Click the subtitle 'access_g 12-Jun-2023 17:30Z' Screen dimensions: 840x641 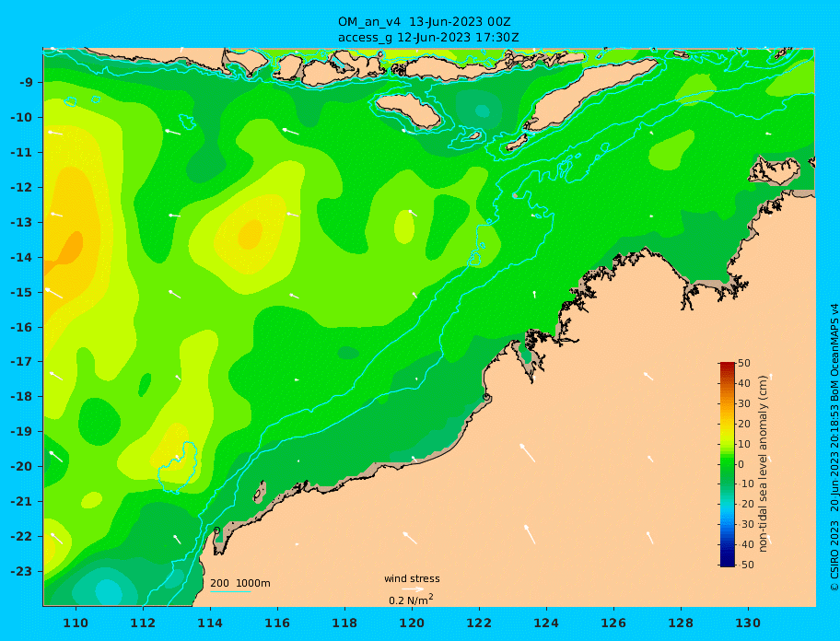pos(428,38)
